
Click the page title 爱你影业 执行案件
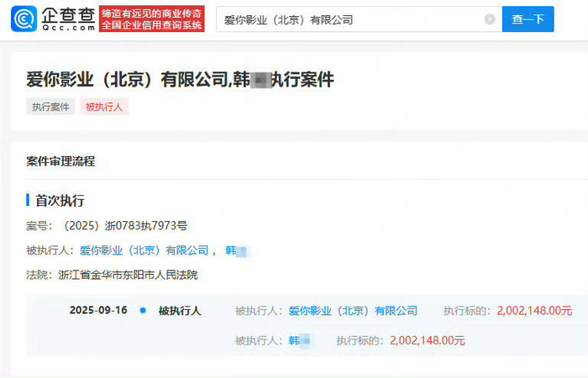click(180, 80)
